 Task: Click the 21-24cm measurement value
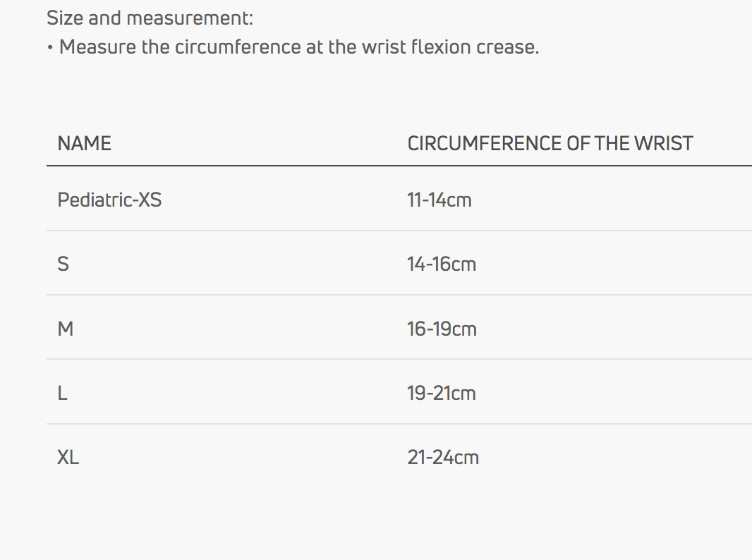442,458
